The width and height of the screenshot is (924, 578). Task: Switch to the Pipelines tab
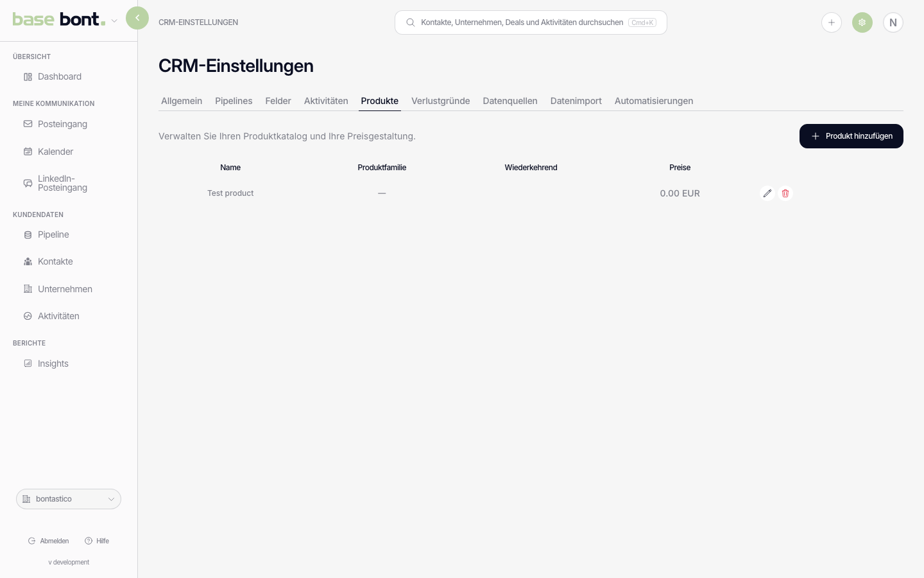(x=234, y=101)
